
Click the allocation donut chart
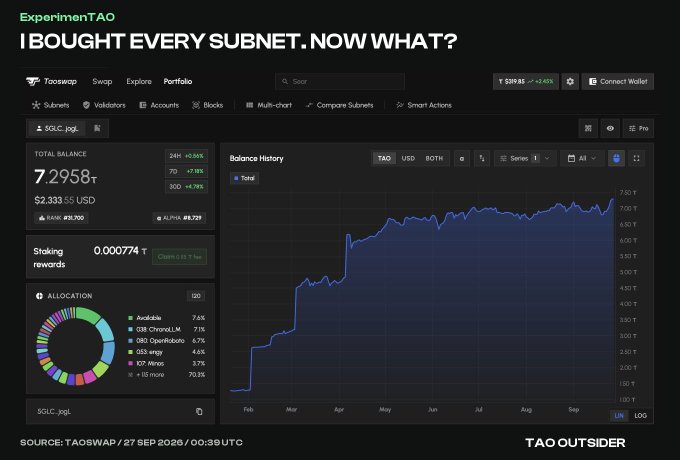coord(75,346)
